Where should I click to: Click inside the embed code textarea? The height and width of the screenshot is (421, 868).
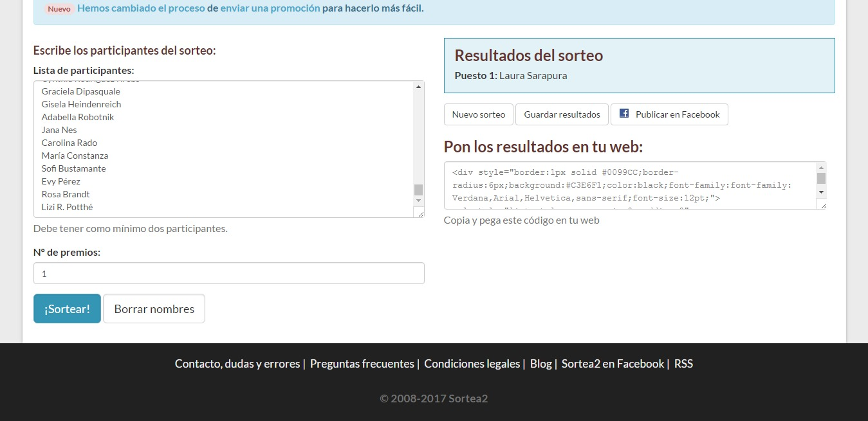pos(629,185)
